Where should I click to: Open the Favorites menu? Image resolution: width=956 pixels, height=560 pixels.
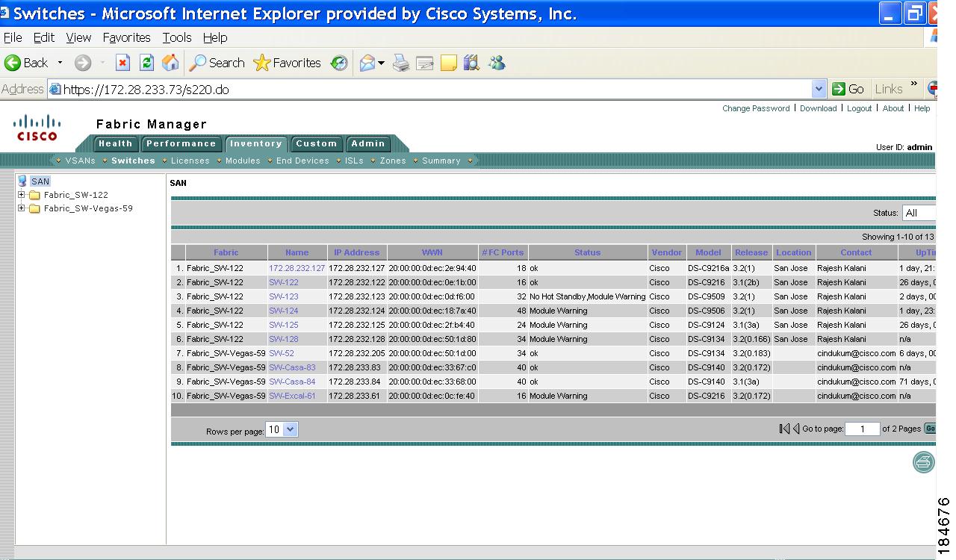[x=127, y=37]
